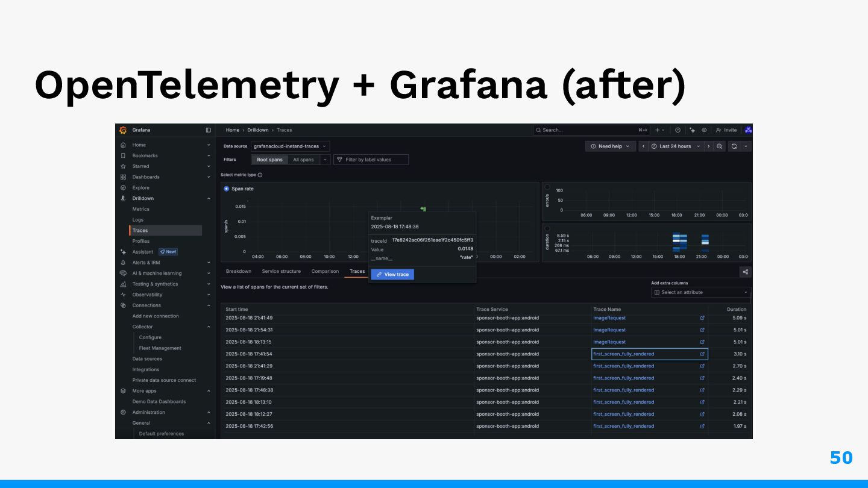Image resolution: width=868 pixels, height=488 pixels.
Task: Click the Filter by label values field
Action: (371, 160)
